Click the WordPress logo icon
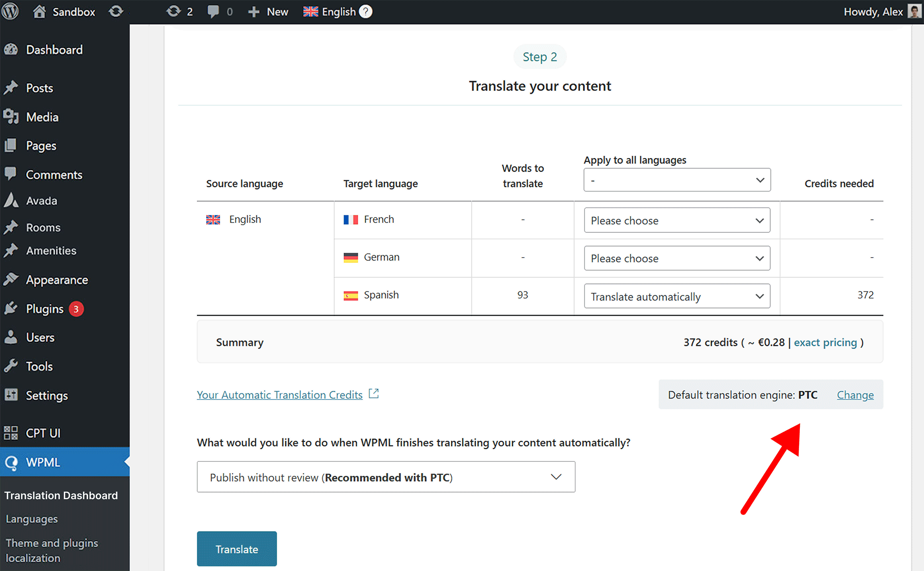 point(10,12)
